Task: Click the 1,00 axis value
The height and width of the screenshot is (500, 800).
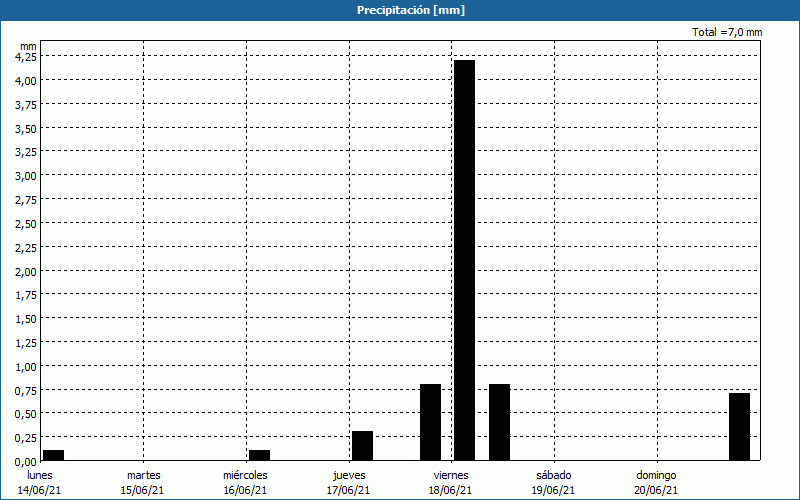Action: pos(26,366)
